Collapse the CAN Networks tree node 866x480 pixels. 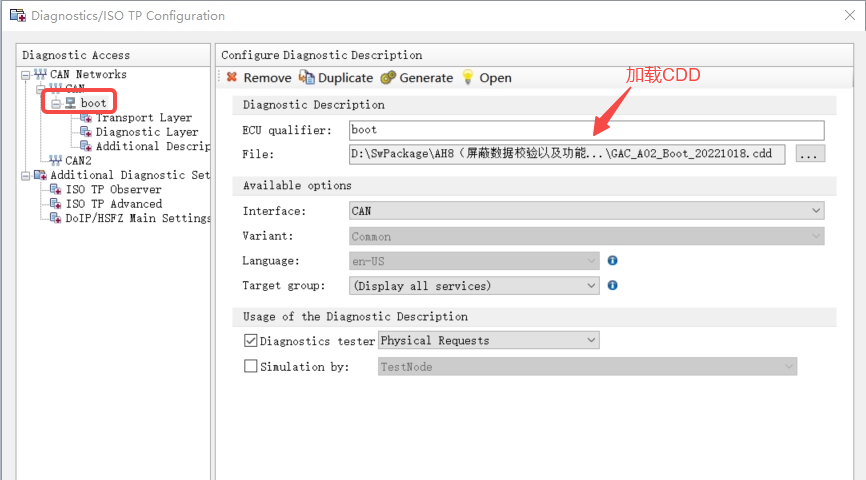(25, 75)
